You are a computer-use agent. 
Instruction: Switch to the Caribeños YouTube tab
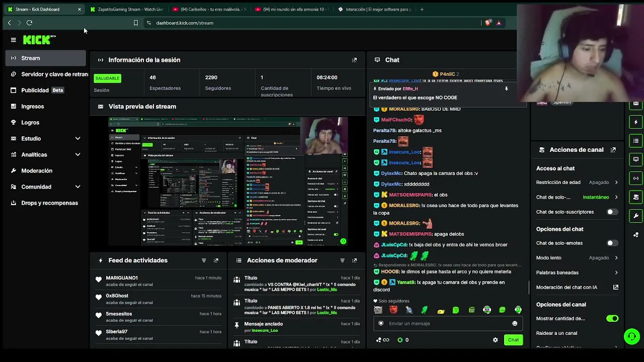tap(209, 9)
